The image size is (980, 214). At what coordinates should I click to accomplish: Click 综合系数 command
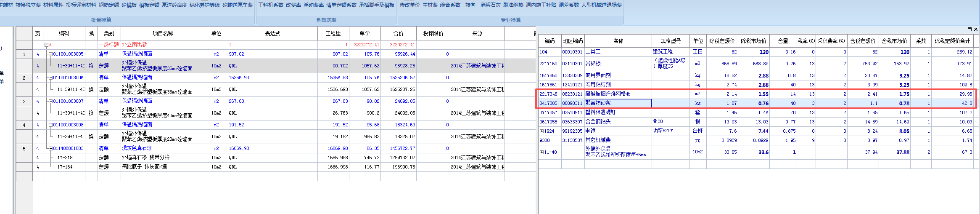[x=450, y=5]
